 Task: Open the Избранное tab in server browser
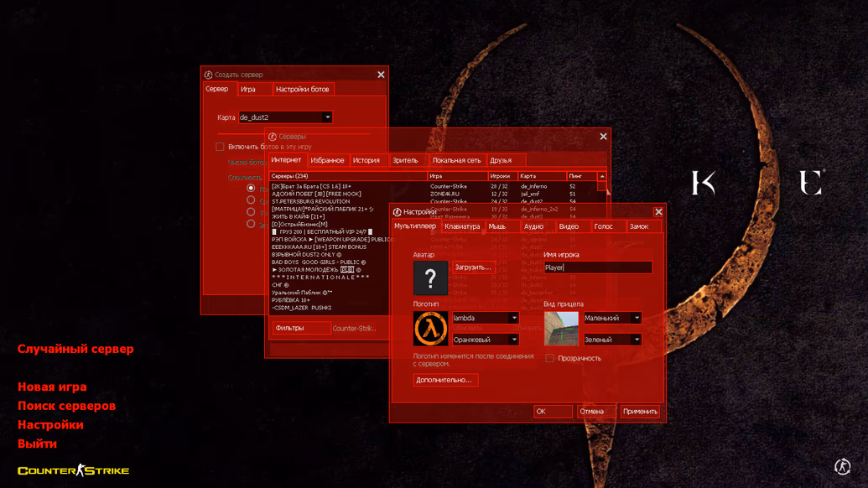pos(327,160)
